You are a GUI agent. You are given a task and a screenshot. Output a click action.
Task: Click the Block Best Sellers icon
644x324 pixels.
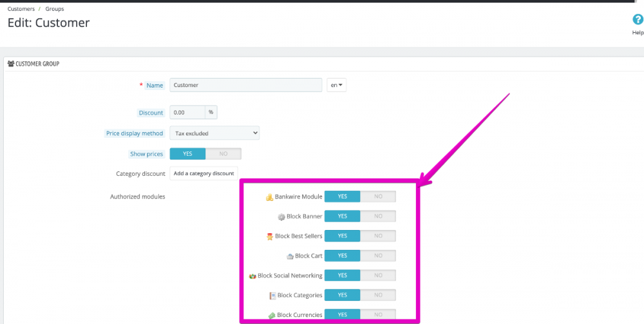(270, 236)
